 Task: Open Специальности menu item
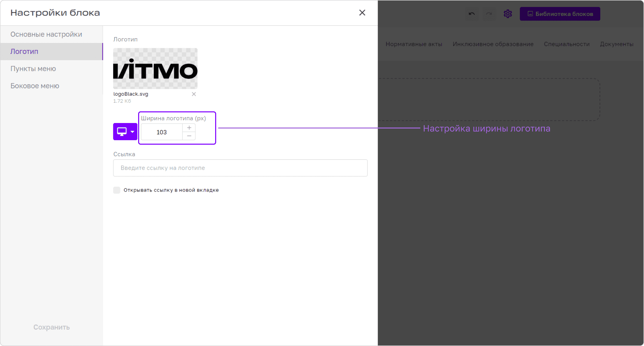567,44
